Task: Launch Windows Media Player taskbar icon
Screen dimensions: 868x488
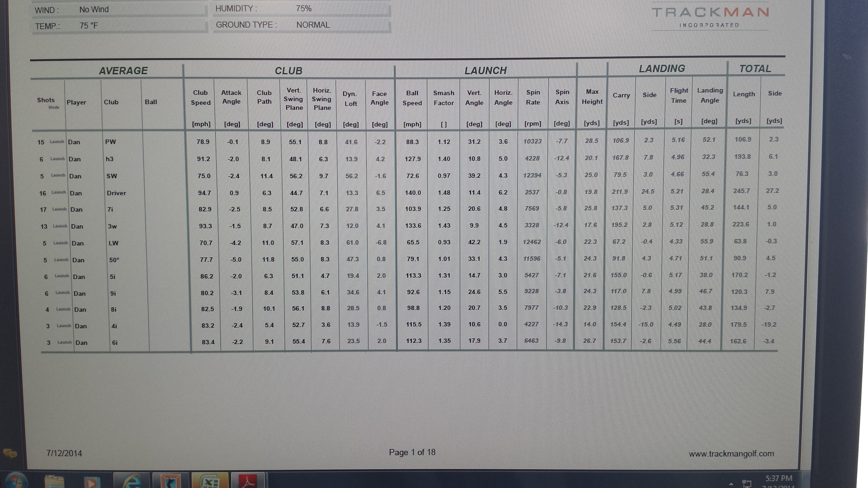Action: 91,482
